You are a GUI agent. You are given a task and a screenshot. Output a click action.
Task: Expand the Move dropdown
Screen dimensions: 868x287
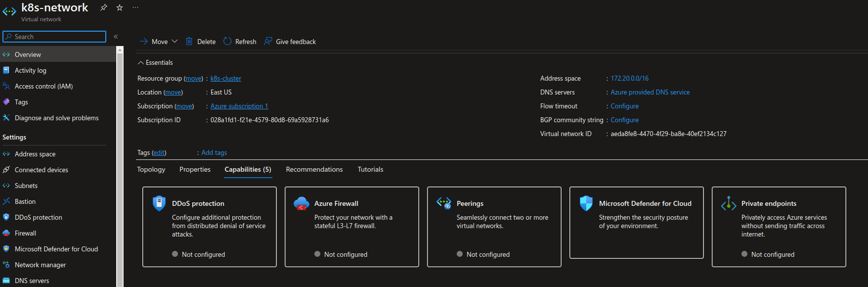coord(174,42)
